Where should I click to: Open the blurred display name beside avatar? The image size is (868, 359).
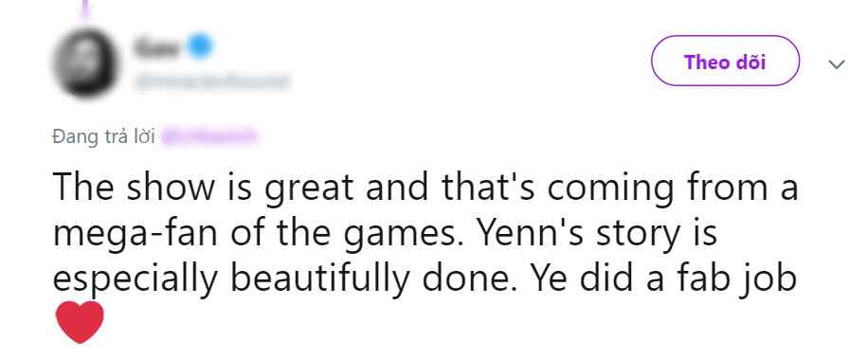pos(156,47)
